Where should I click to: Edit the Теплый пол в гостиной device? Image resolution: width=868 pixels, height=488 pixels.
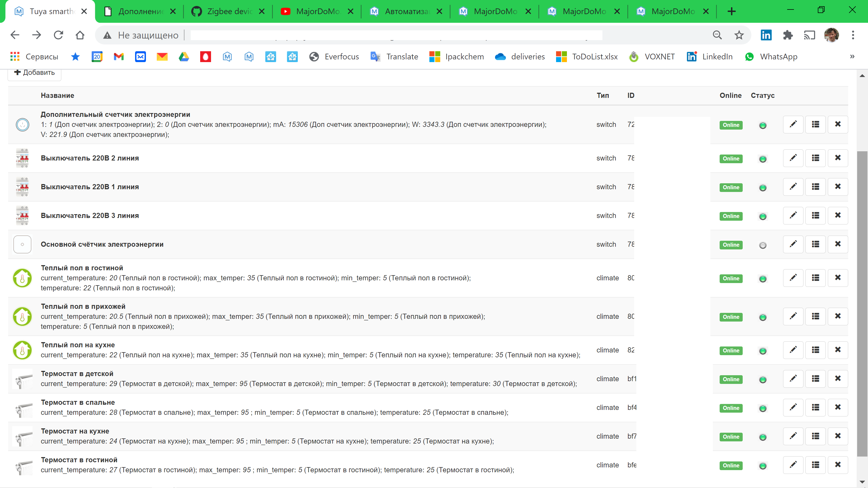coord(793,278)
